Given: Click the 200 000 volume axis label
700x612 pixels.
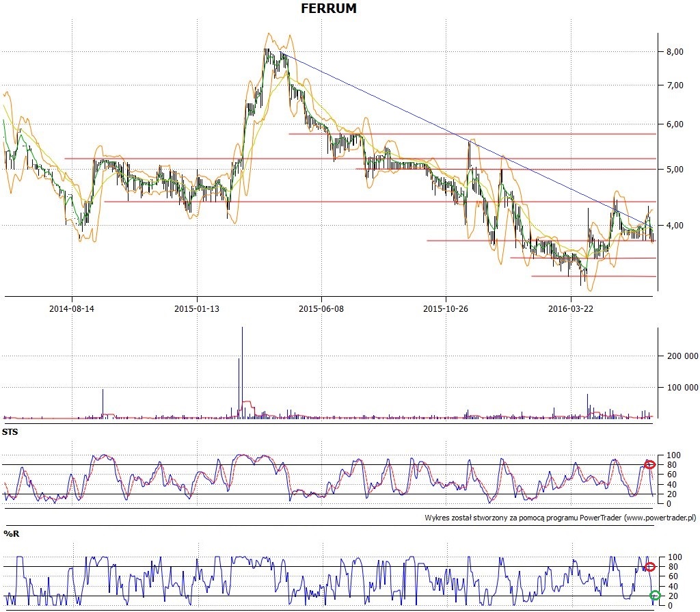Looking at the screenshot, I should [x=683, y=356].
